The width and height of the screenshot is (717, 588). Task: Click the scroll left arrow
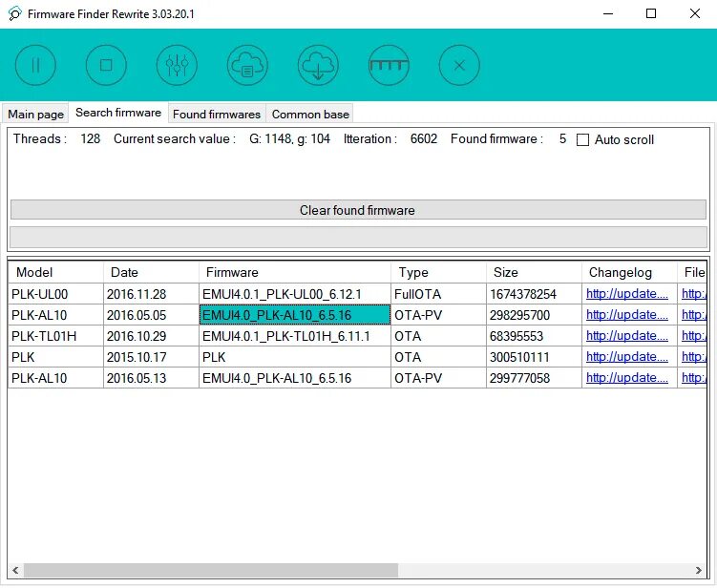(x=15, y=570)
